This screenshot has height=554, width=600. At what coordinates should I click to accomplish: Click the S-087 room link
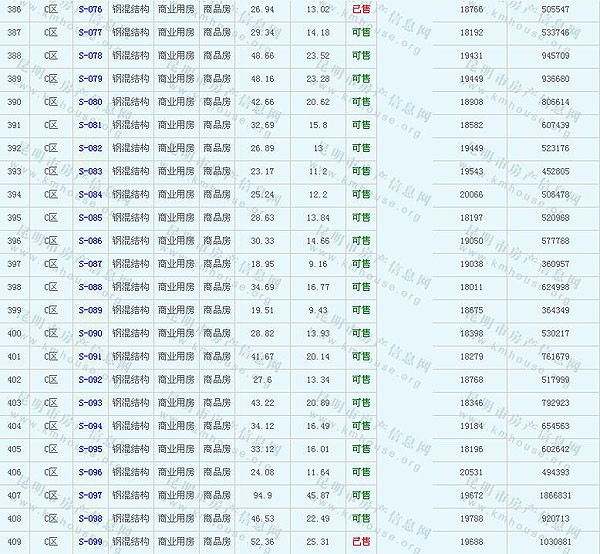point(90,264)
